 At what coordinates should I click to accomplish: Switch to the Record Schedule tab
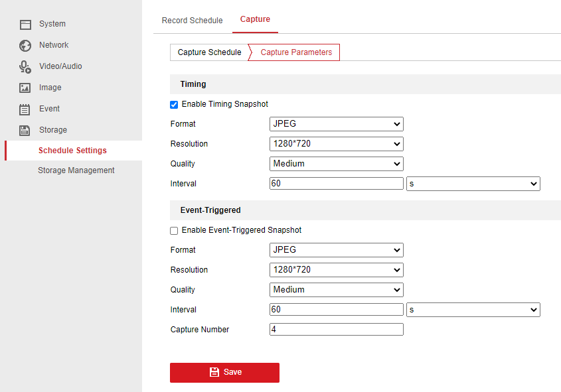pos(192,21)
